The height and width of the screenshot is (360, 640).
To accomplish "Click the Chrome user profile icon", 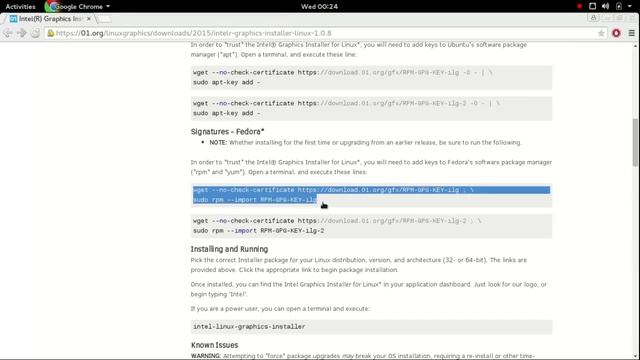I will click(593, 18).
